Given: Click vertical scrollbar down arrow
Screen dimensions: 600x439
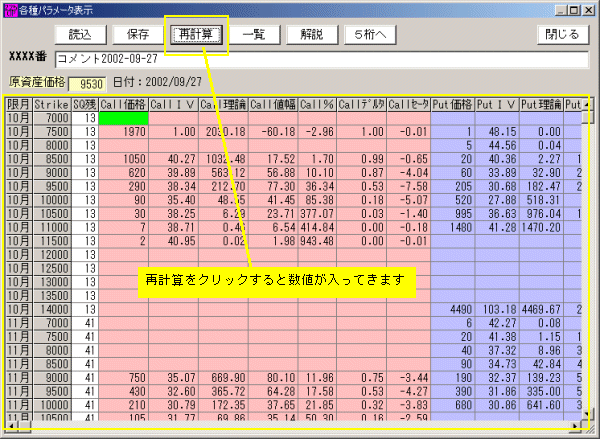Looking at the screenshot, I should click(587, 414).
